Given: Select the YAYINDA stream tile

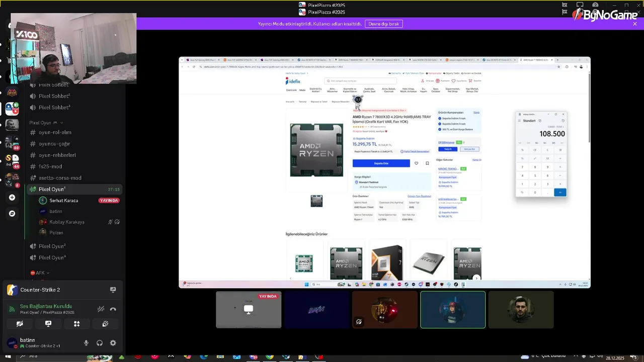Looking at the screenshot, I should [x=249, y=310].
